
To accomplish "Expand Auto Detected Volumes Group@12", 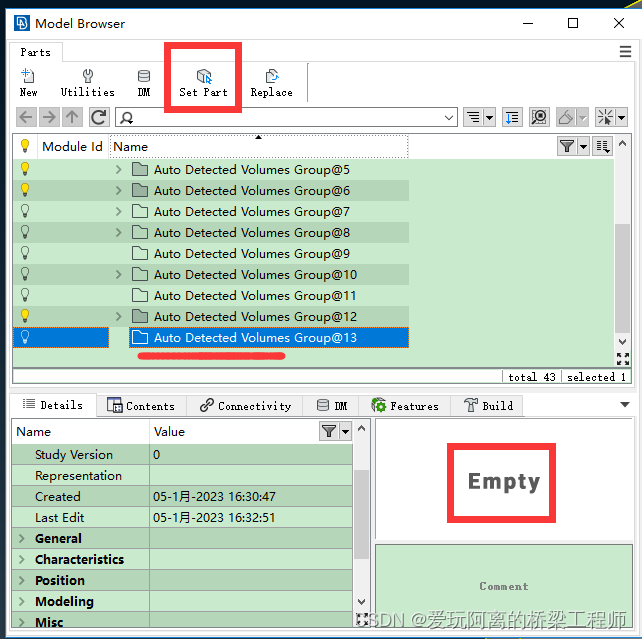I will [119, 316].
